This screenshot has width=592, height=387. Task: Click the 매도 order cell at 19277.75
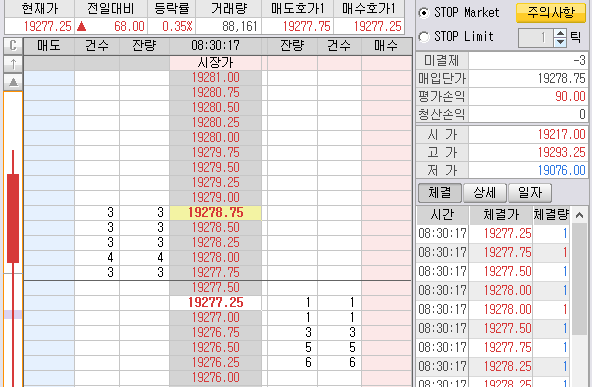49,273
